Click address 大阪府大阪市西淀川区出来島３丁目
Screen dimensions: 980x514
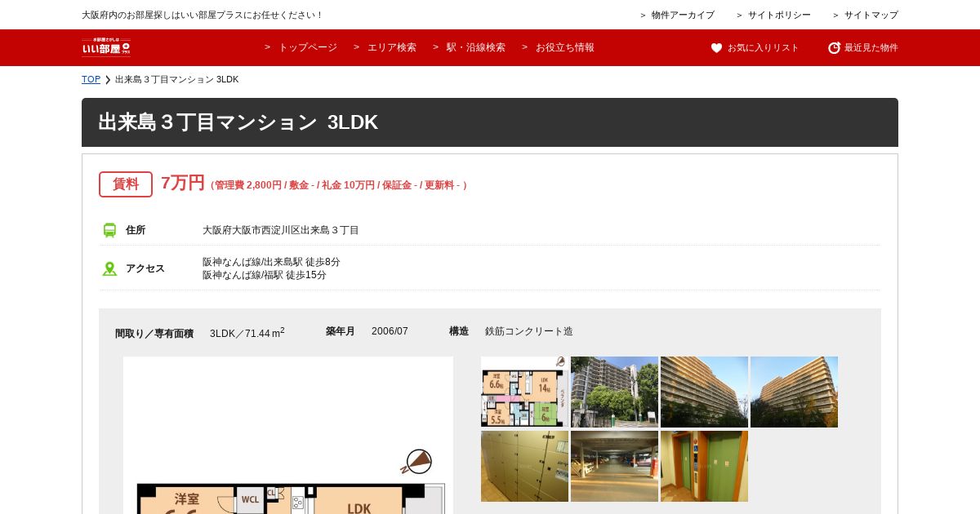click(x=281, y=230)
